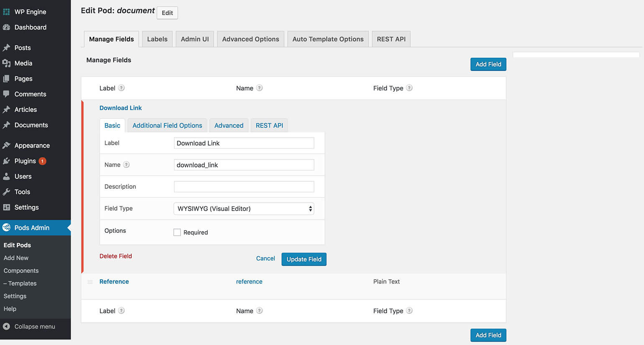This screenshot has height=345, width=644.
Task: Open the field's REST API tab
Action: [x=269, y=125]
